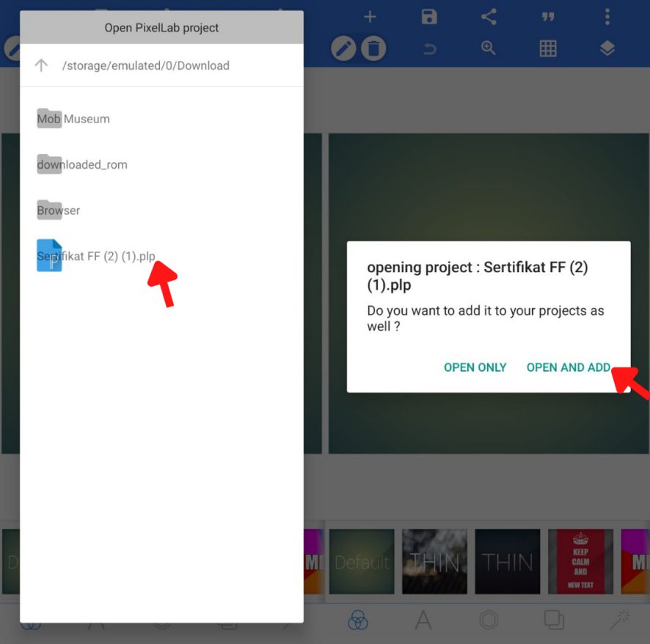Tap the plus icon to add an element
Screen dimensions: 650x644
point(370,18)
